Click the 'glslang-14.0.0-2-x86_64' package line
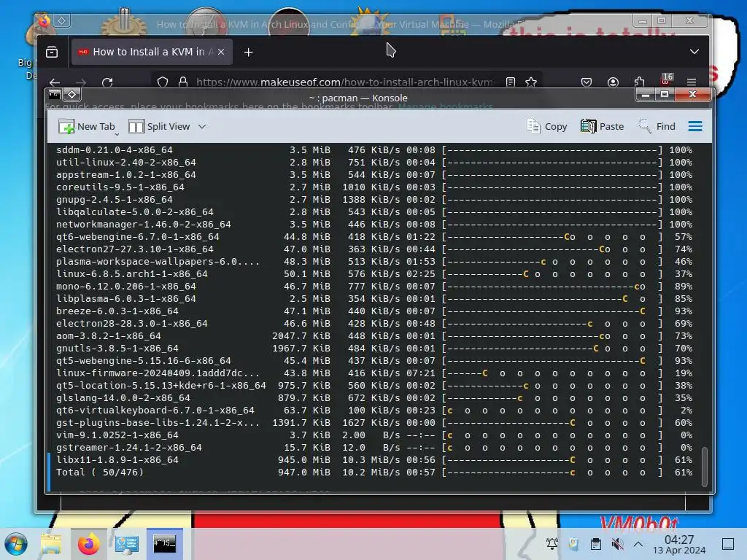747x560 pixels. click(374, 398)
